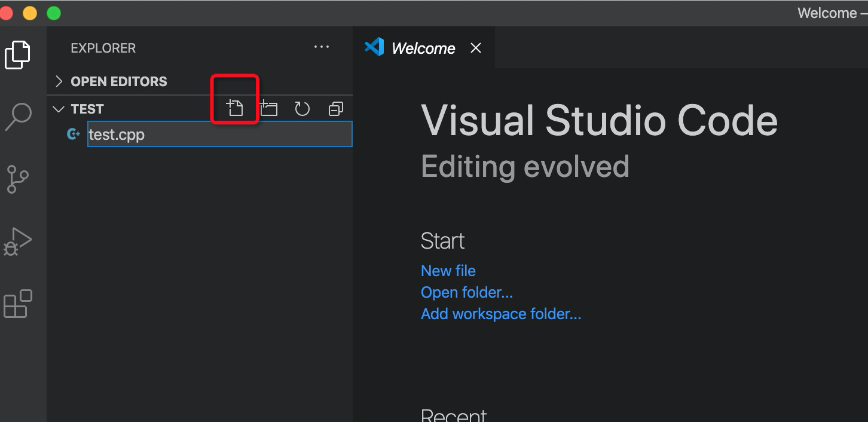Click the New File icon in TEST header
Image resolution: width=868 pixels, height=422 pixels.
point(235,108)
